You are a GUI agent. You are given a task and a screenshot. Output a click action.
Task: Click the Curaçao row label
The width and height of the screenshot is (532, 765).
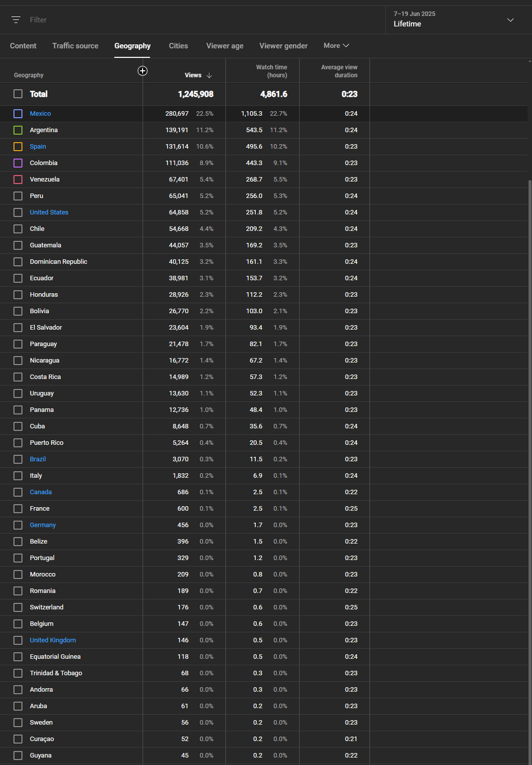click(42, 739)
